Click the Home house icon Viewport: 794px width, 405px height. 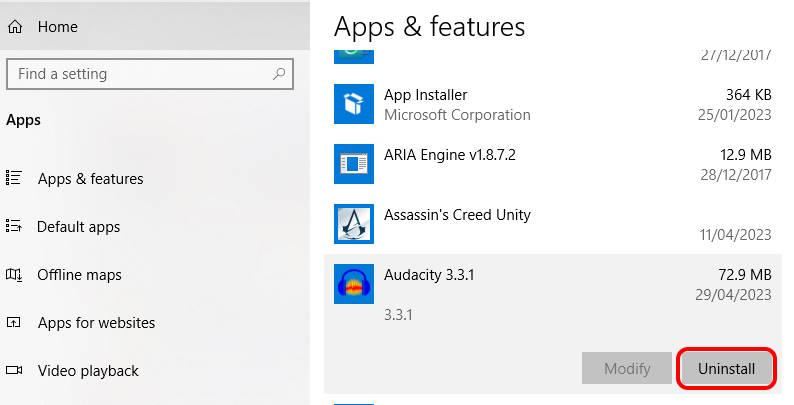pos(15,26)
